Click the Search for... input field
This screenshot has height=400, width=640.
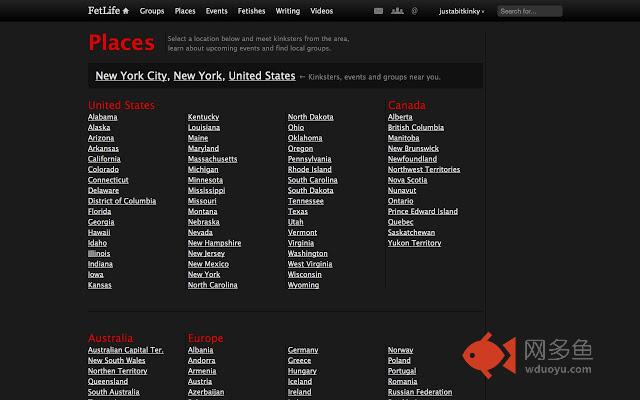529,11
